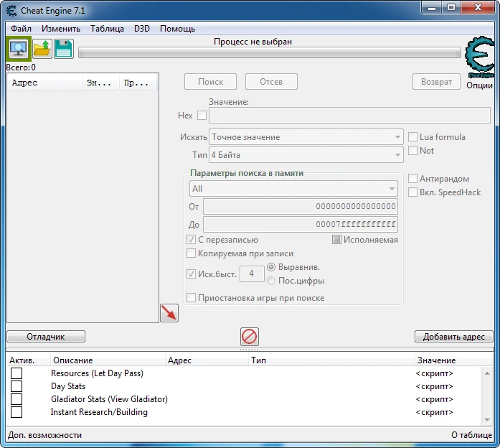Sort results by Адрес column header
The height and width of the screenshot is (448, 500).
point(44,83)
